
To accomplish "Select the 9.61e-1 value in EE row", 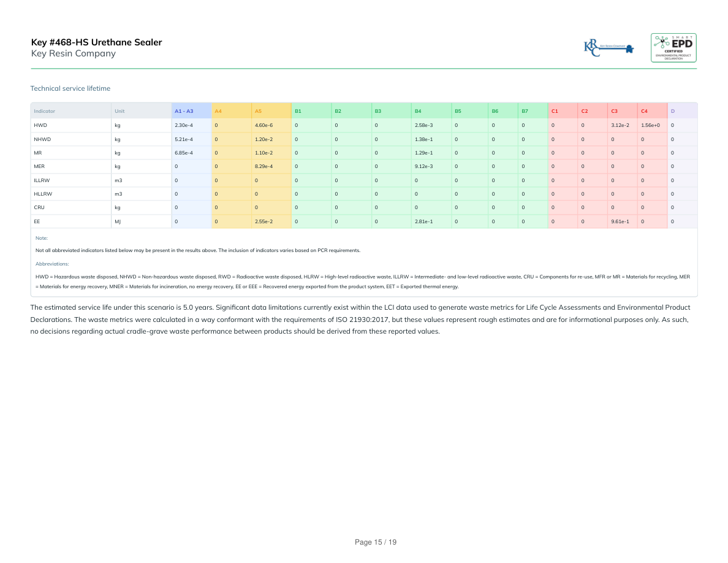I will pos(620,221).
